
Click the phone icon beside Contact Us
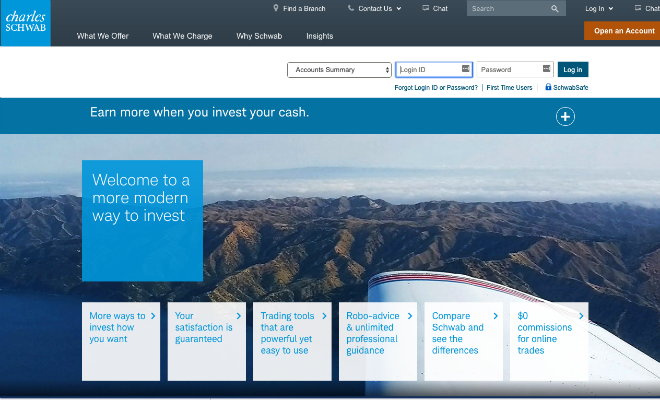[x=351, y=8]
